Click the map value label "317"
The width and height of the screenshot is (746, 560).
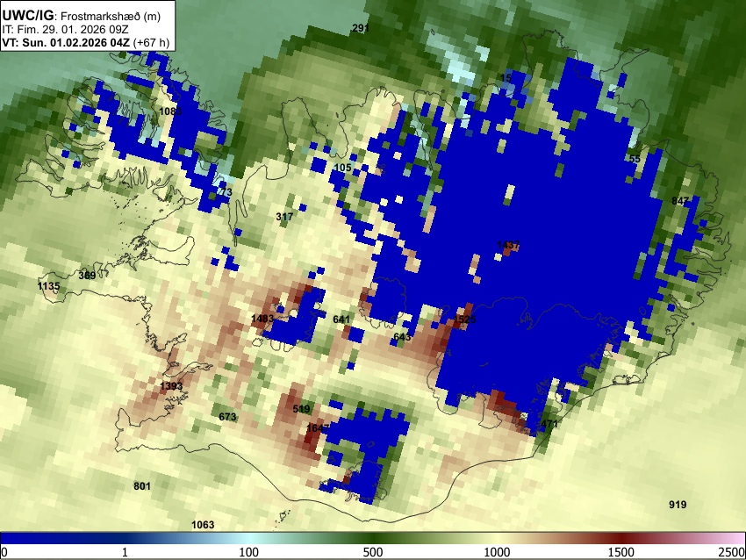tap(284, 217)
